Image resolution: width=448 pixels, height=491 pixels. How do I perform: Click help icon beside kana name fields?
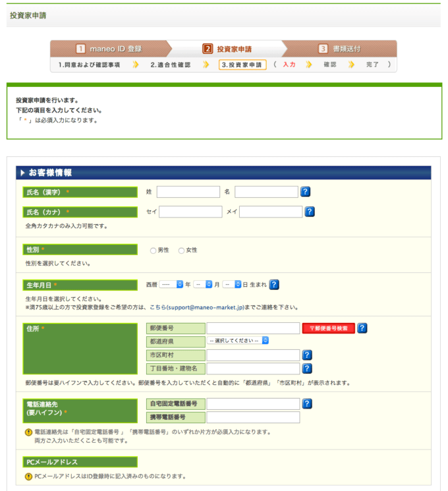[310, 212]
